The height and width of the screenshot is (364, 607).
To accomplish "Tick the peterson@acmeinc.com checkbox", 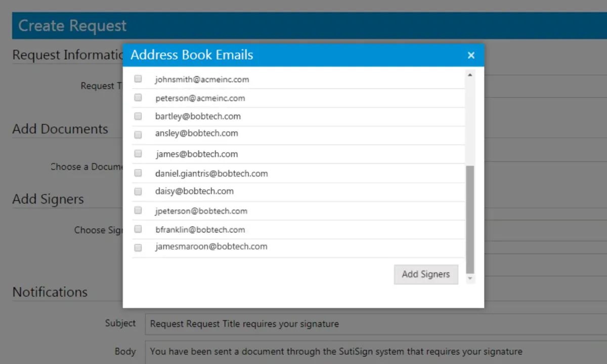I will [x=138, y=98].
